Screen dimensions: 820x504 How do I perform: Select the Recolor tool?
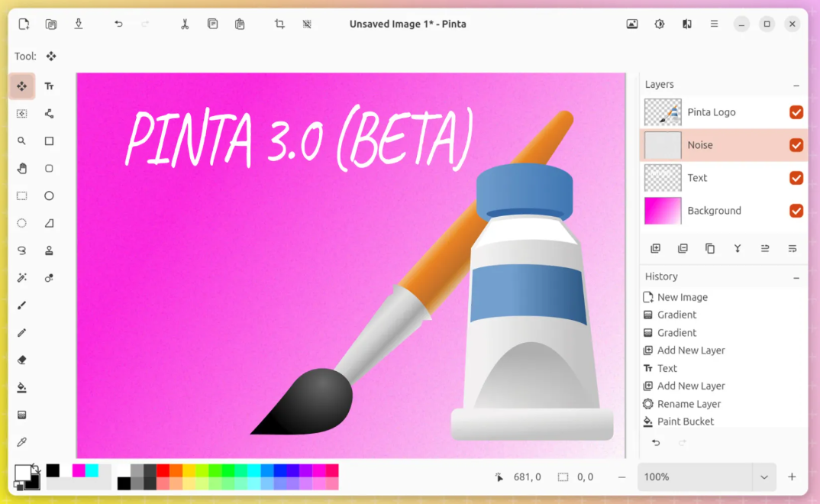[49, 278]
